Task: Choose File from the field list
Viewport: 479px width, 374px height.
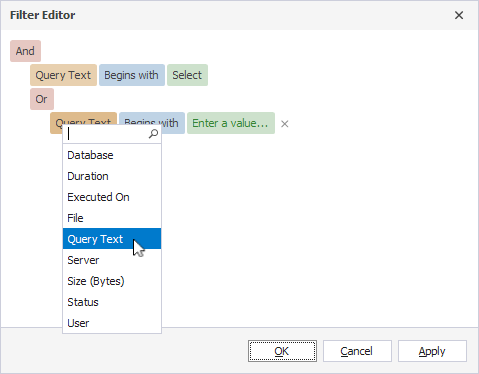Action: coord(112,218)
